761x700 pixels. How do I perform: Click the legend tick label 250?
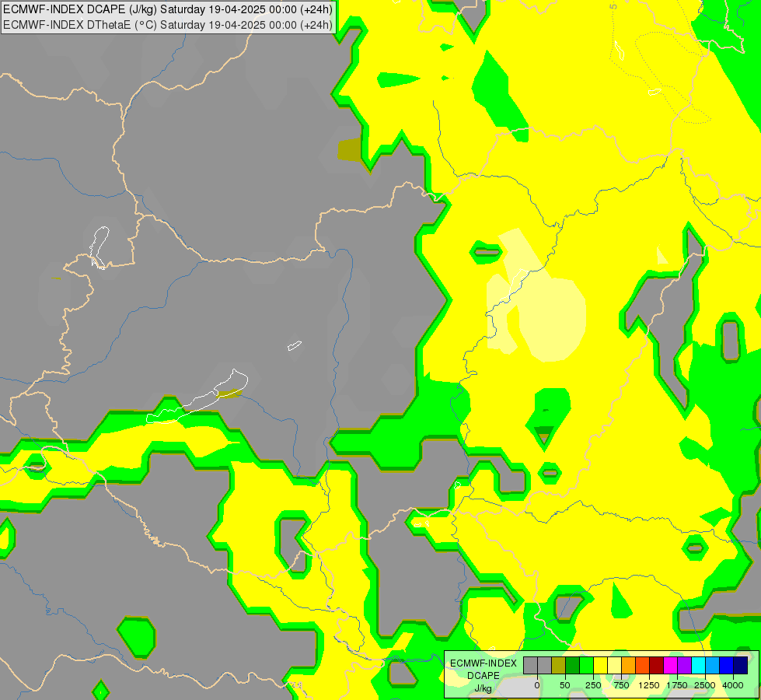593,685
